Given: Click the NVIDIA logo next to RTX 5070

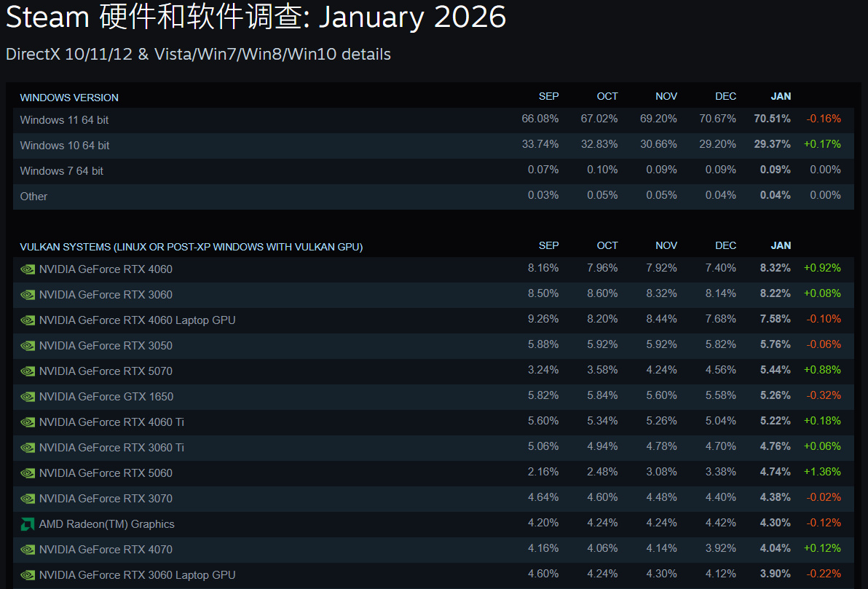Looking at the screenshot, I should (x=28, y=371).
